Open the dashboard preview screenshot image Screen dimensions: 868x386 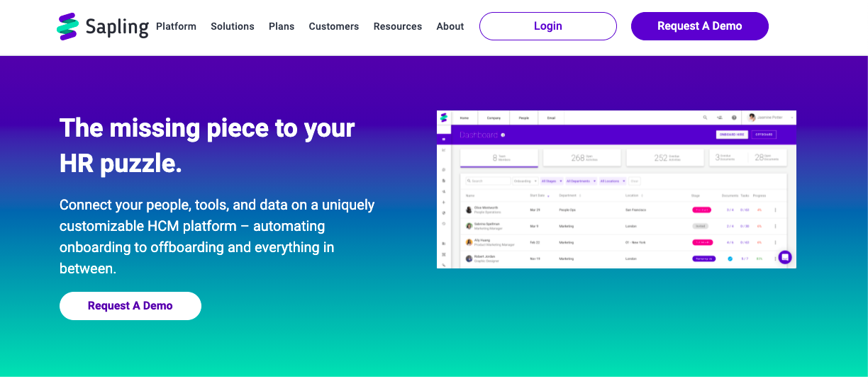coord(616,189)
